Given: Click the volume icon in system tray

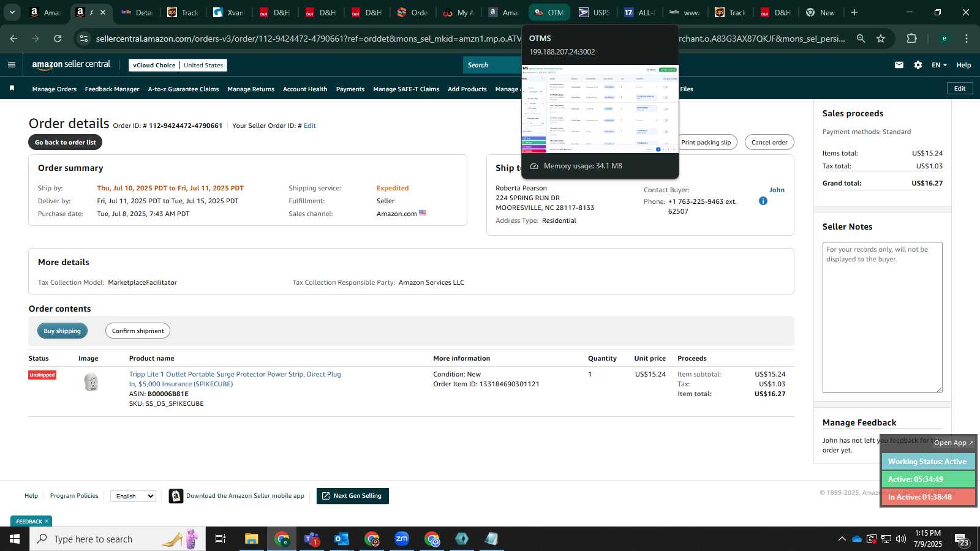Looking at the screenshot, I should (901, 539).
